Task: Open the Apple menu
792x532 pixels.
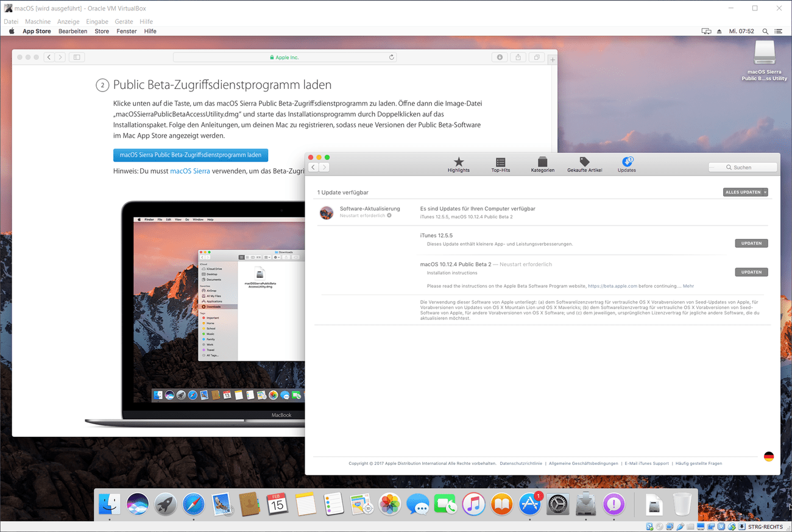Action: coord(12,31)
